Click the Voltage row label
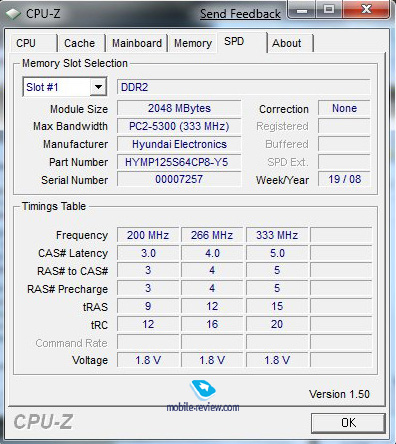 tap(90, 360)
